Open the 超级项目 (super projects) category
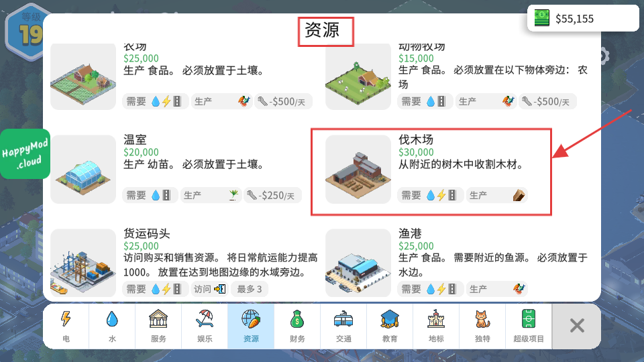 click(529, 326)
